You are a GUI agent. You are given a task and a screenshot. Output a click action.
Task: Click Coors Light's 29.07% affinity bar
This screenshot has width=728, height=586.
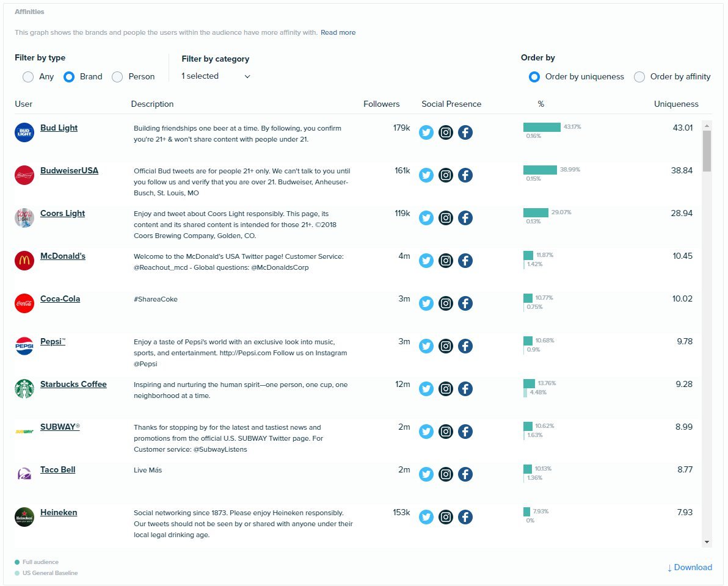click(536, 212)
